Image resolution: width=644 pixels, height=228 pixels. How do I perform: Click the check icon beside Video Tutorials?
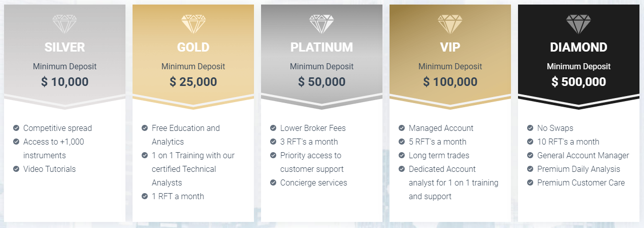point(16,169)
